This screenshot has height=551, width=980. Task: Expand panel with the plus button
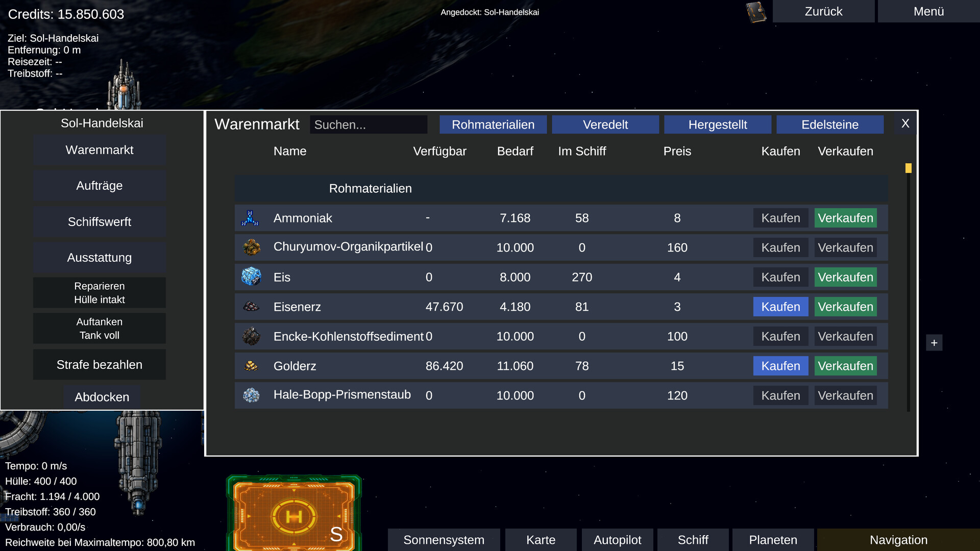click(934, 343)
